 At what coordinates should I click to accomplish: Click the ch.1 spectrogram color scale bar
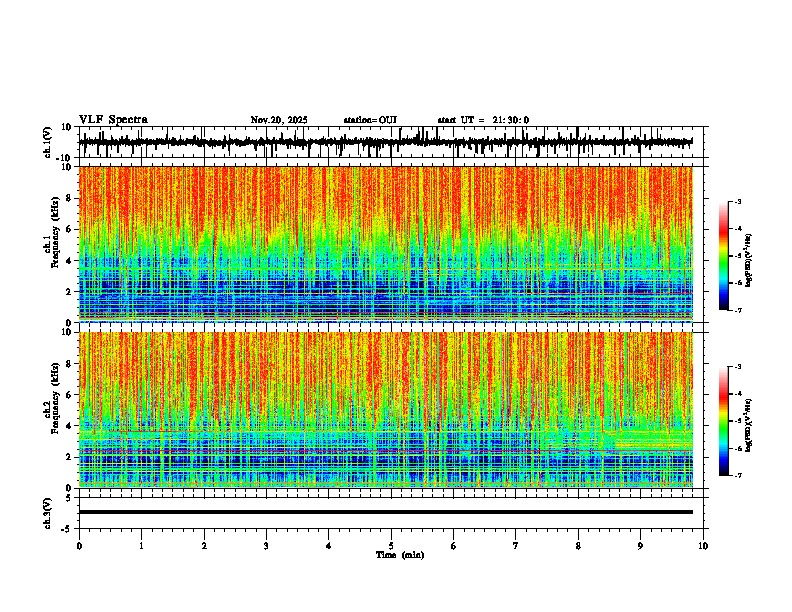(724, 256)
